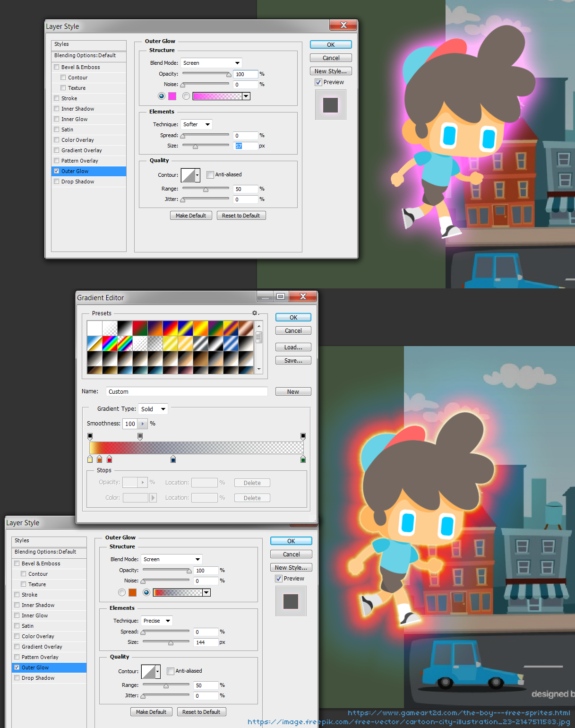Screen dimensions: 575x728
Task: Select Outer Glow row in top Layer Style
Action: click(x=88, y=171)
